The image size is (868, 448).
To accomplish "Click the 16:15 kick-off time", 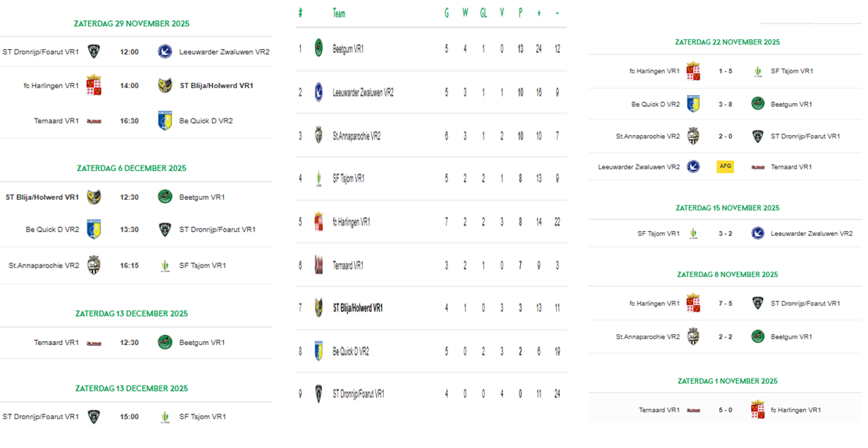I will click(x=129, y=265).
